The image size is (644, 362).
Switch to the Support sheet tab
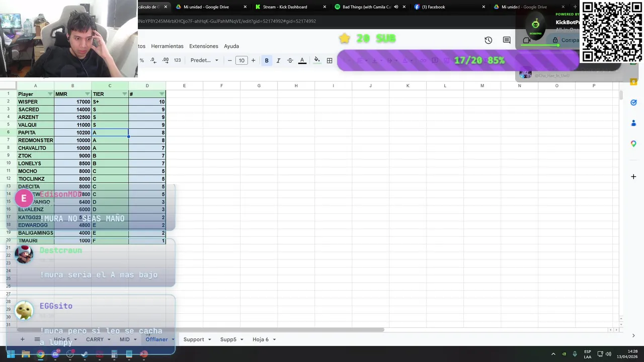point(194,339)
